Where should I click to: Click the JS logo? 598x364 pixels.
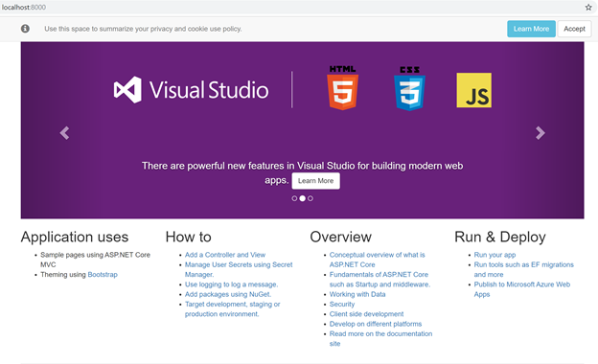474,90
